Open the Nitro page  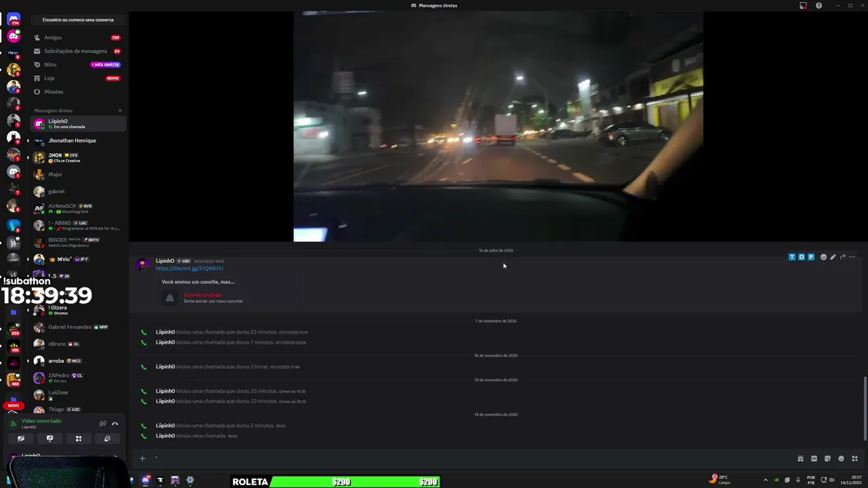pyautogui.click(x=78, y=64)
